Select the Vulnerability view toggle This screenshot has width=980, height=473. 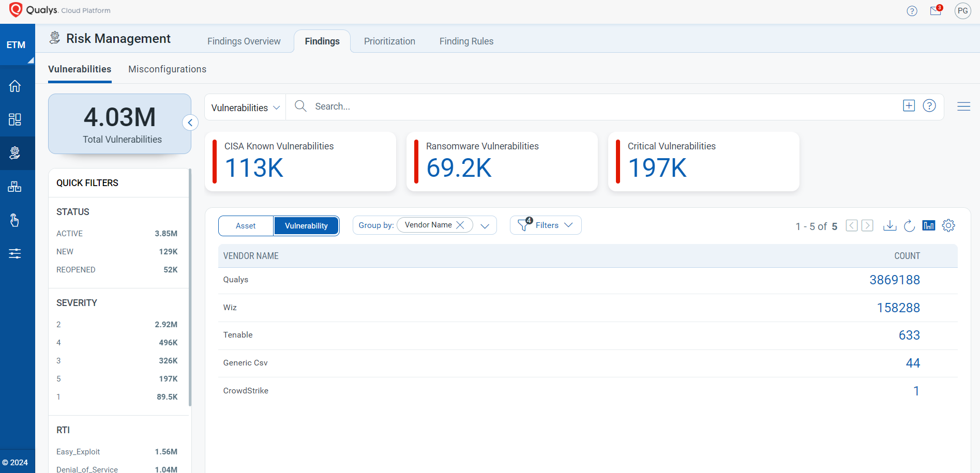tap(306, 226)
